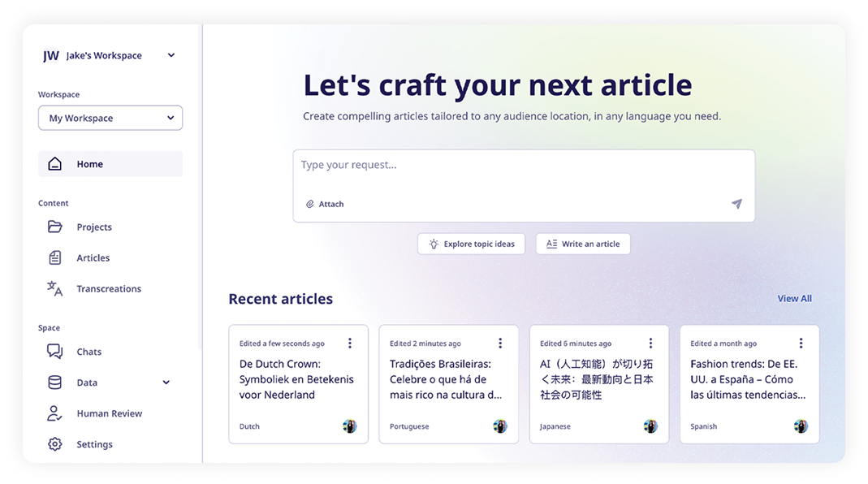Viewport: 868px width, 484px height.
Task: Open three-dot menu on Japanese AI article
Action: click(x=650, y=344)
